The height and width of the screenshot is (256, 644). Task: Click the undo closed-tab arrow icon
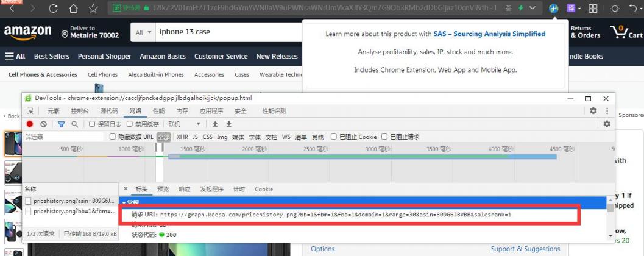633,8
